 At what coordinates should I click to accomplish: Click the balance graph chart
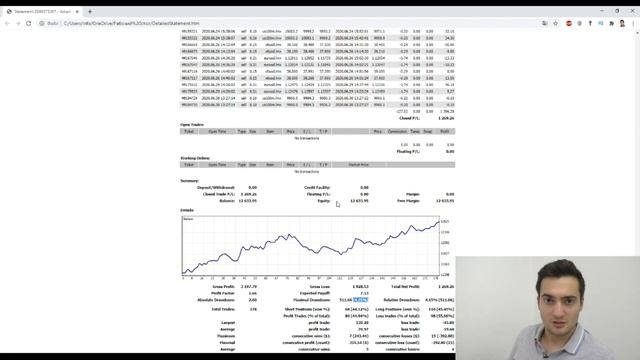(x=311, y=247)
